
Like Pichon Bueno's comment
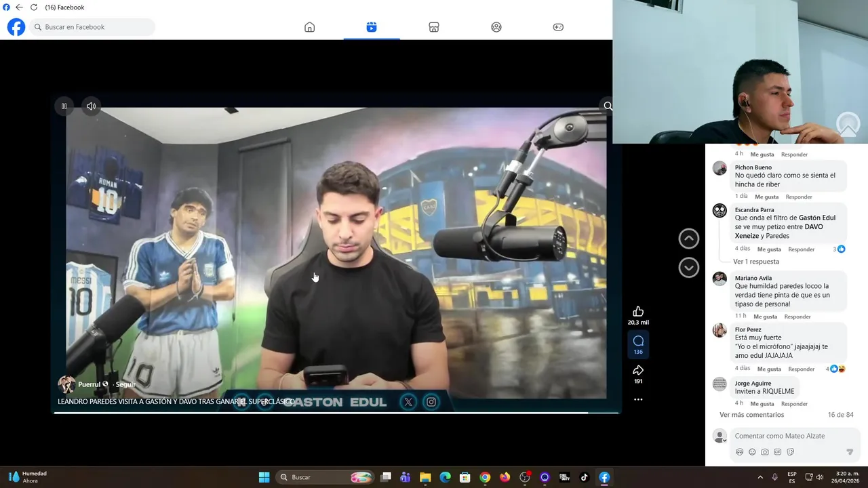[766, 197]
